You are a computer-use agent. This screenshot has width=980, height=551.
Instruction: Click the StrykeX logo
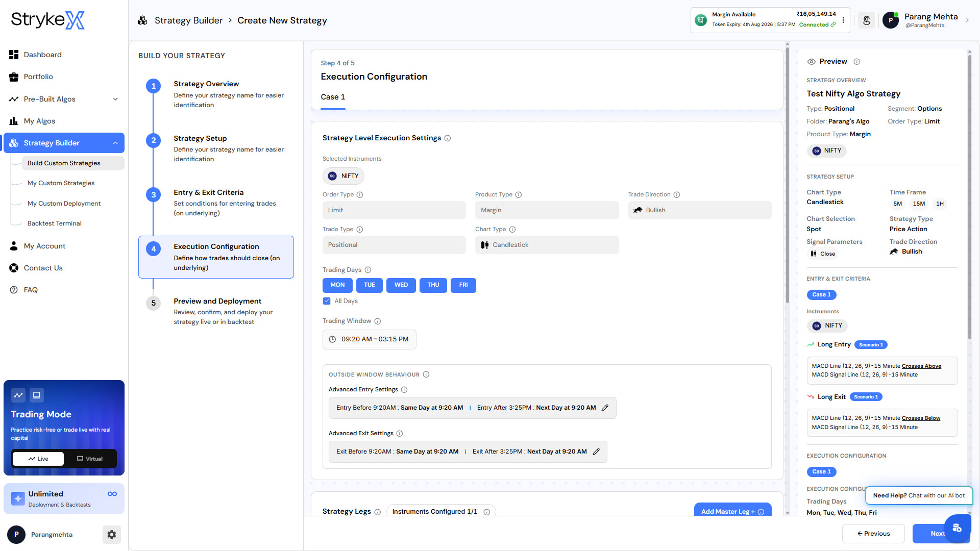click(48, 20)
